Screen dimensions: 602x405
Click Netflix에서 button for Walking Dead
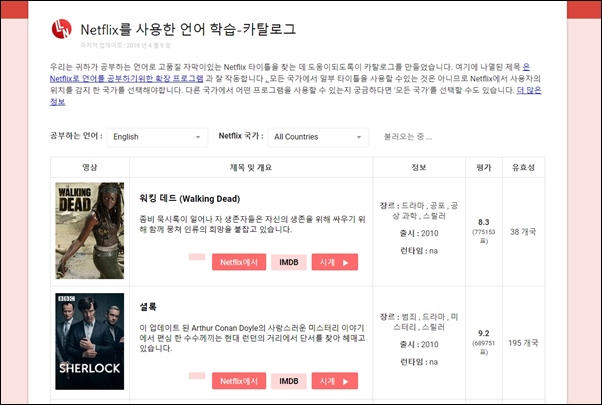pyautogui.click(x=239, y=262)
